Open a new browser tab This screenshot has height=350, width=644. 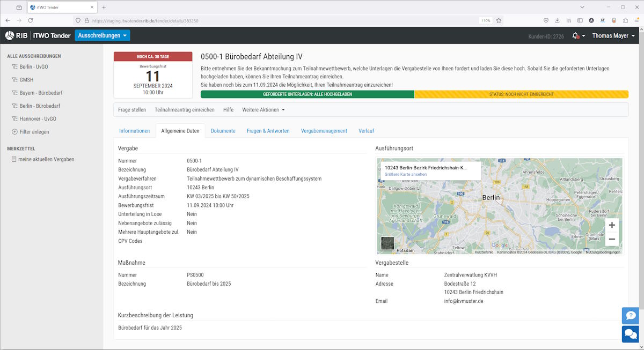104,7
